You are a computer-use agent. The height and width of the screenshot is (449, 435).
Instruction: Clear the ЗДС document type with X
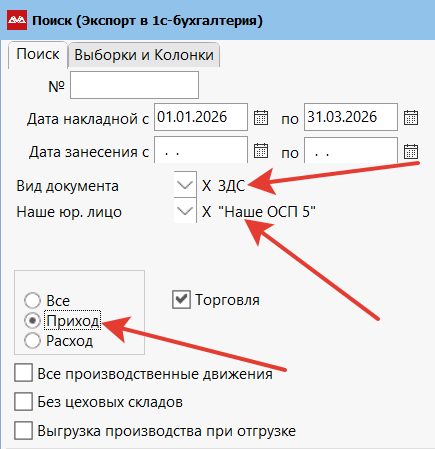point(206,186)
